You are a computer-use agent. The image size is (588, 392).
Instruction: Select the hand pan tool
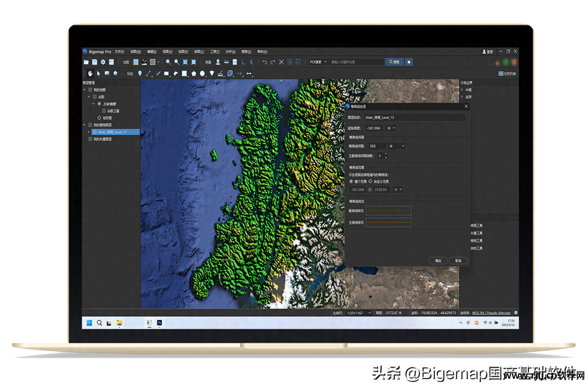[90, 74]
